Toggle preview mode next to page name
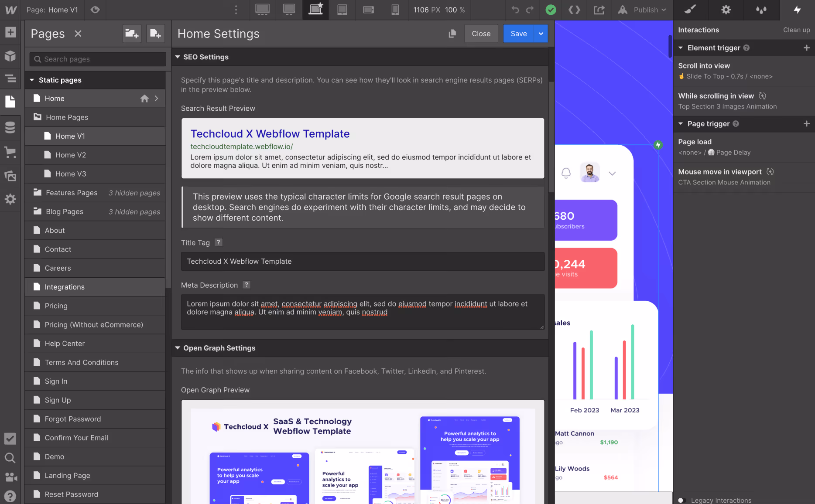The image size is (815, 504). tap(95, 10)
